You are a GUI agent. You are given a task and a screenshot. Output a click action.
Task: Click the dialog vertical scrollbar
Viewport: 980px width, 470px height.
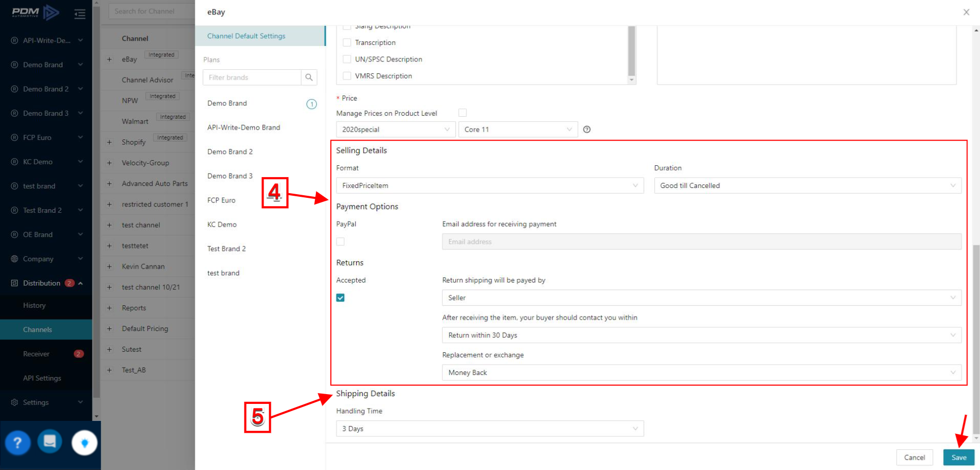click(976, 339)
